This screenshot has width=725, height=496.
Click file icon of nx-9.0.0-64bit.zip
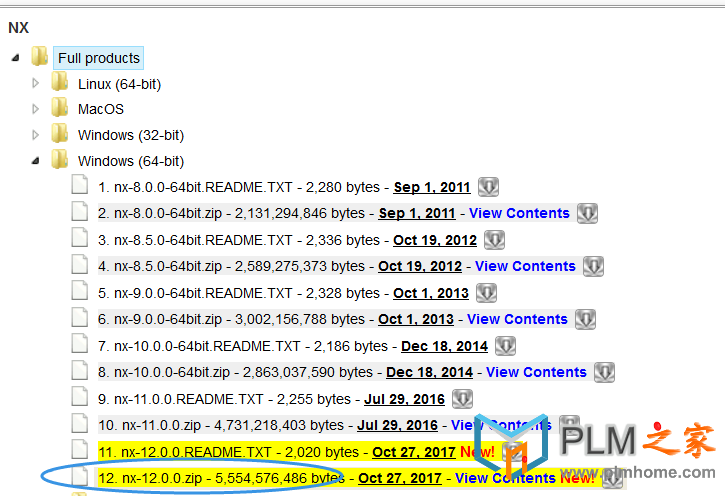click(x=80, y=317)
